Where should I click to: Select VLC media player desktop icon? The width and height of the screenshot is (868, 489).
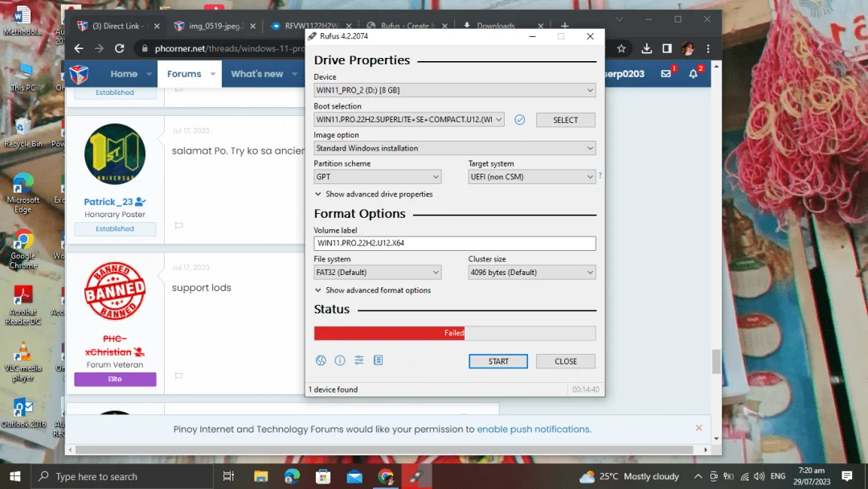pyautogui.click(x=23, y=362)
